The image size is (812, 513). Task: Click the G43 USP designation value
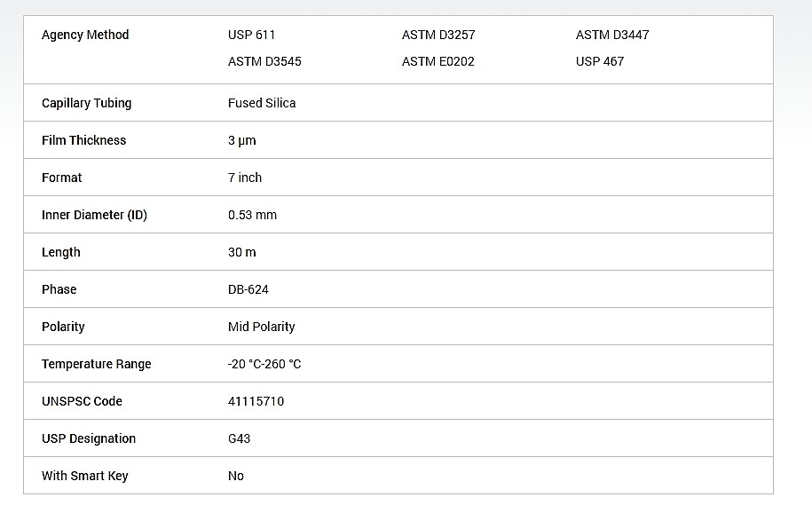(239, 438)
